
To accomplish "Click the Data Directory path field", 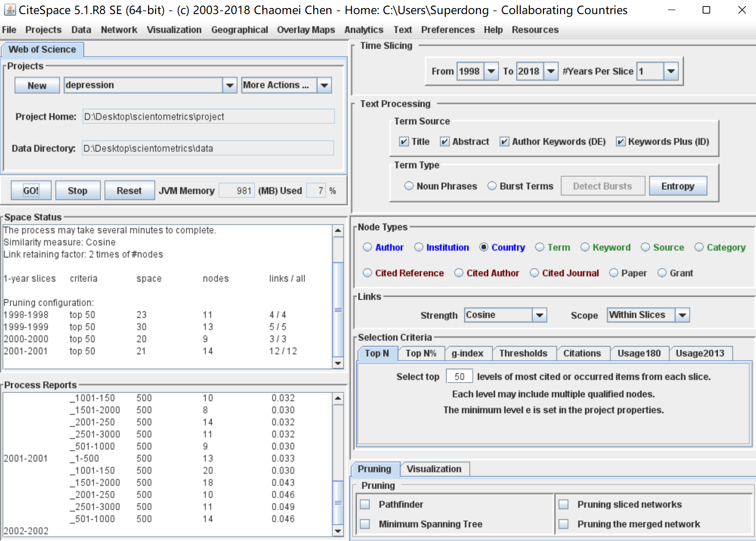I will pos(208,148).
